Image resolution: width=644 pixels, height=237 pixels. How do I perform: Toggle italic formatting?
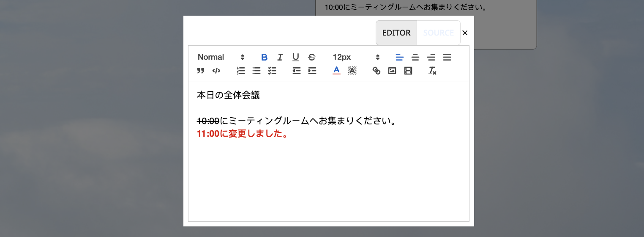coord(280,57)
